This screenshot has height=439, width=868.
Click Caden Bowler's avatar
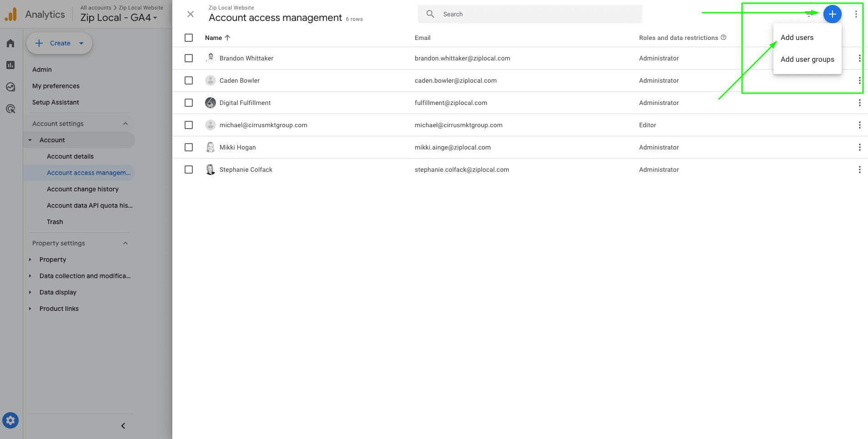(211, 80)
